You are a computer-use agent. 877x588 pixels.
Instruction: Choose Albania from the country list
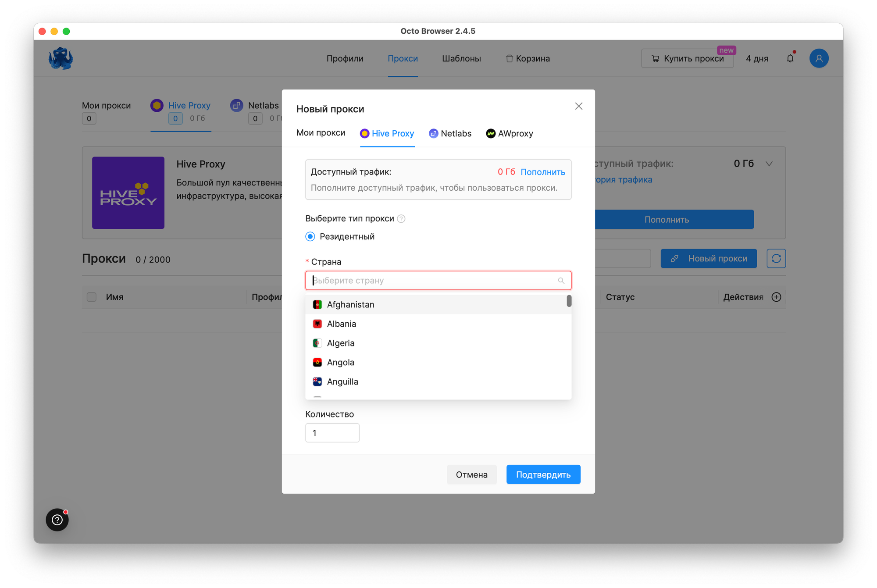click(342, 324)
